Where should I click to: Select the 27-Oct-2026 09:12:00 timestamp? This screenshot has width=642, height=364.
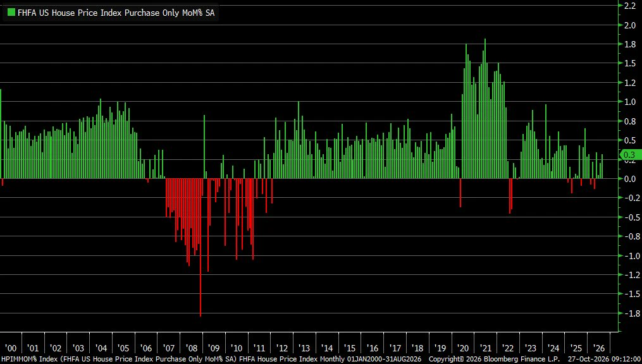pyautogui.click(x=604, y=360)
